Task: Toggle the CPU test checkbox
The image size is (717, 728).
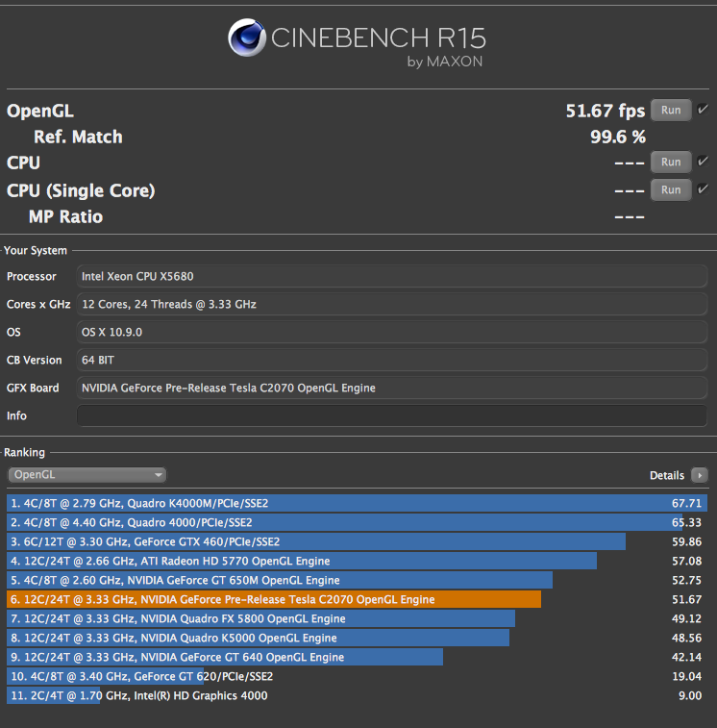Action: pyautogui.click(x=703, y=162)
